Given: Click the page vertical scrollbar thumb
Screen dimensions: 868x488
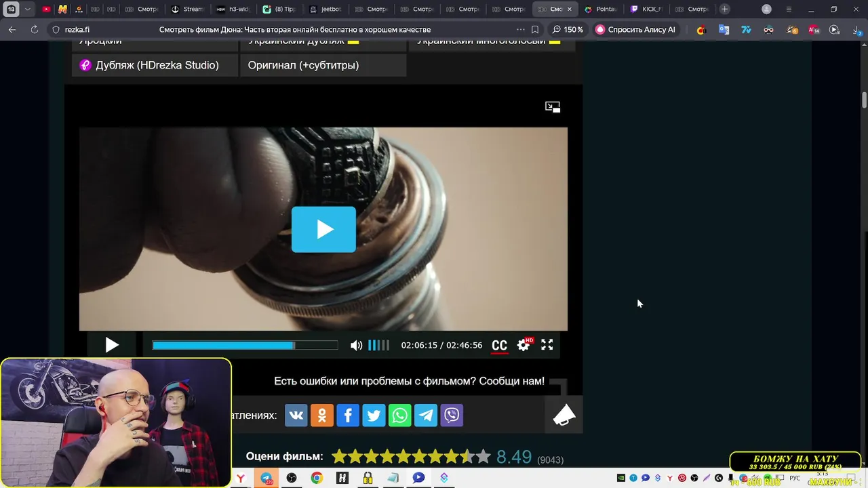Looking at the screenshot, I should tap(865, 100).
